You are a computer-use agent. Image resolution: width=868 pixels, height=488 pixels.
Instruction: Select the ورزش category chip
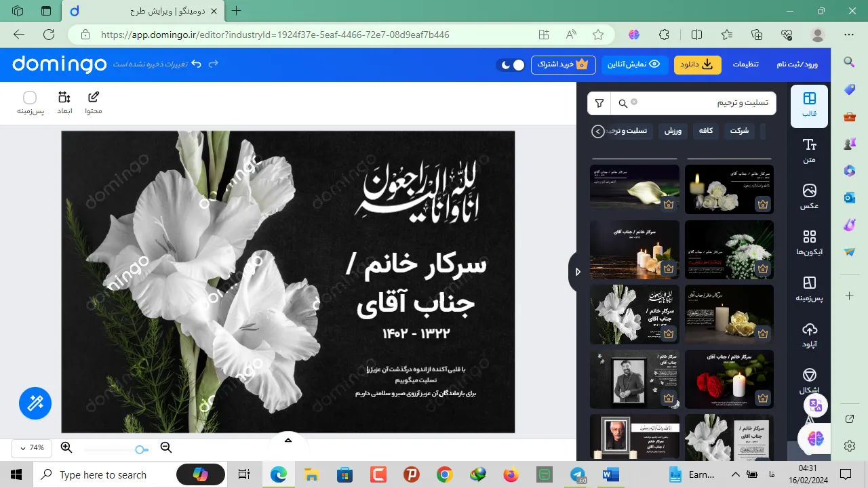[x=673, y=131]
